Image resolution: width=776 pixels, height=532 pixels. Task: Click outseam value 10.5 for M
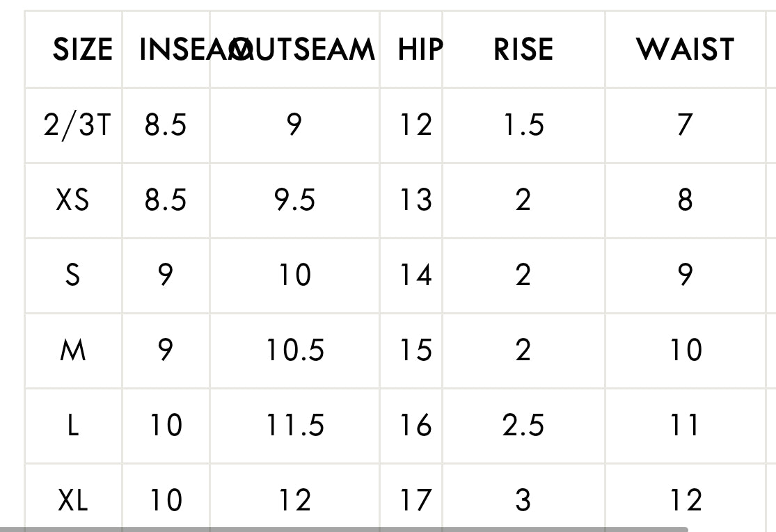[x=294, y=350]
